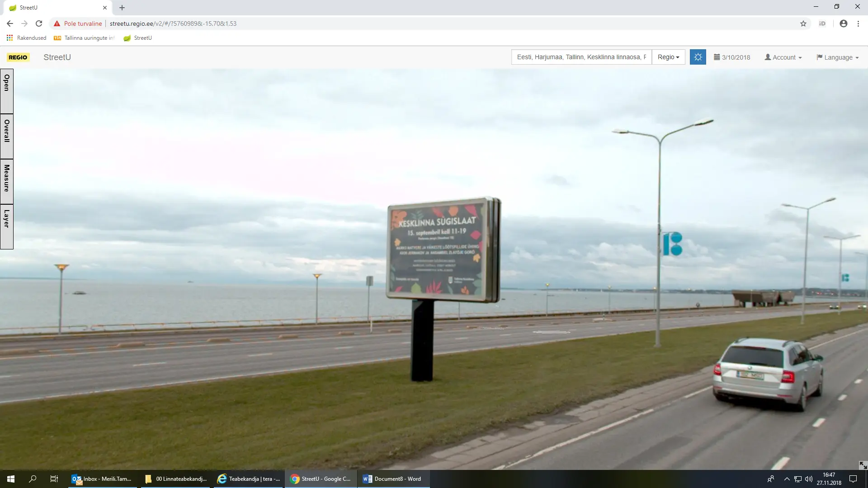Open the Tallinna uuringute bookmark
Screen dimensions: 868x488
click(x=84, y=38)
